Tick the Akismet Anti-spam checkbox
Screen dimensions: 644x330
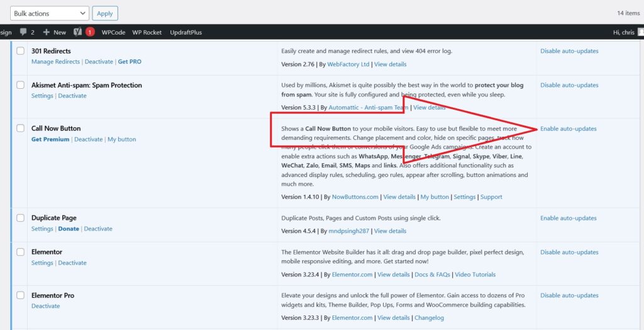point(21,85)
